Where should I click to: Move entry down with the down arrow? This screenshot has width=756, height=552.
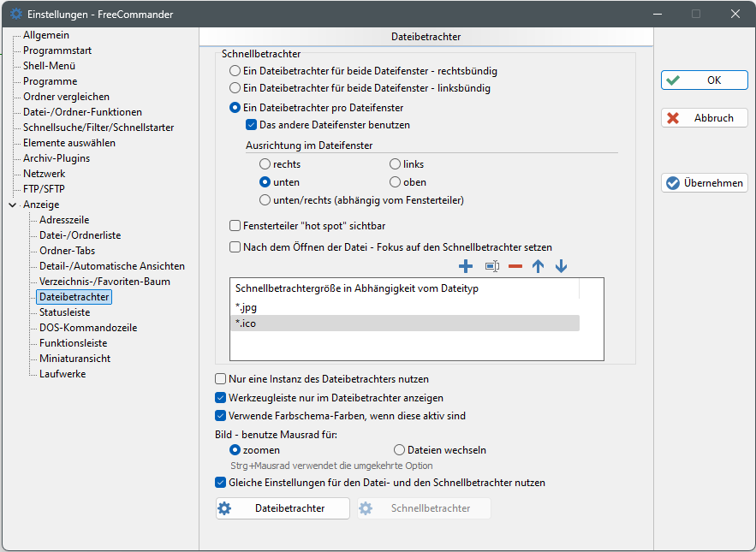(561, 266)
